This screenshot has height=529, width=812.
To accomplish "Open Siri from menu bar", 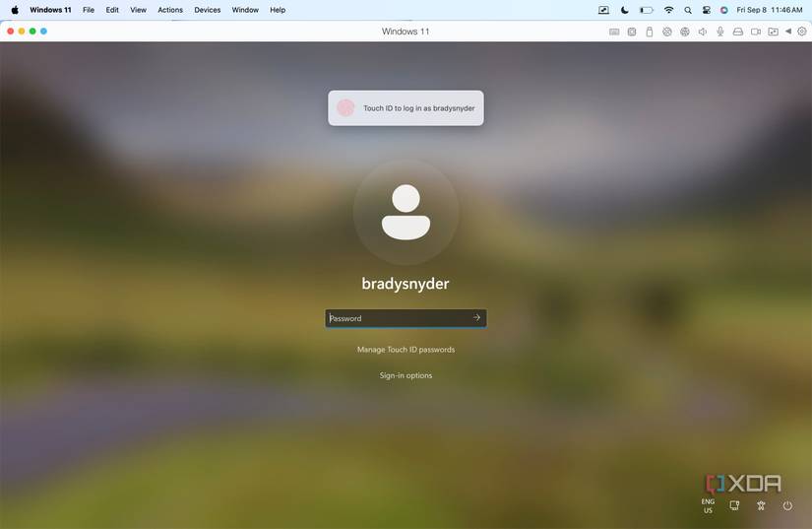I will click(724, 10).
